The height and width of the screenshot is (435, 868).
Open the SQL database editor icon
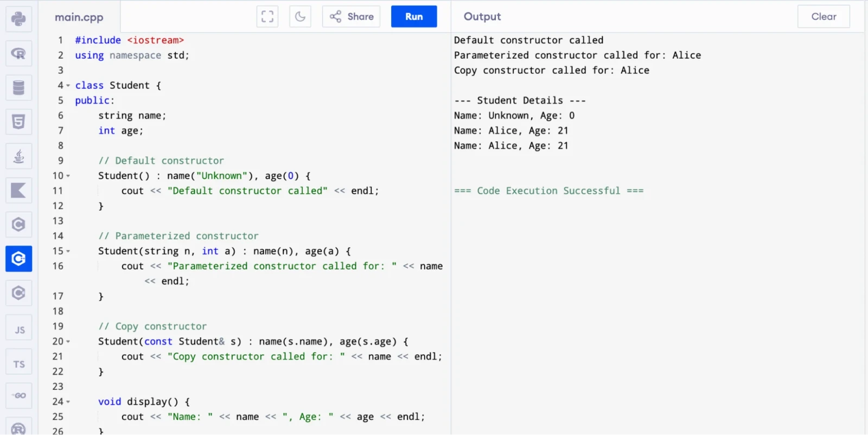(x=18, y=87)
